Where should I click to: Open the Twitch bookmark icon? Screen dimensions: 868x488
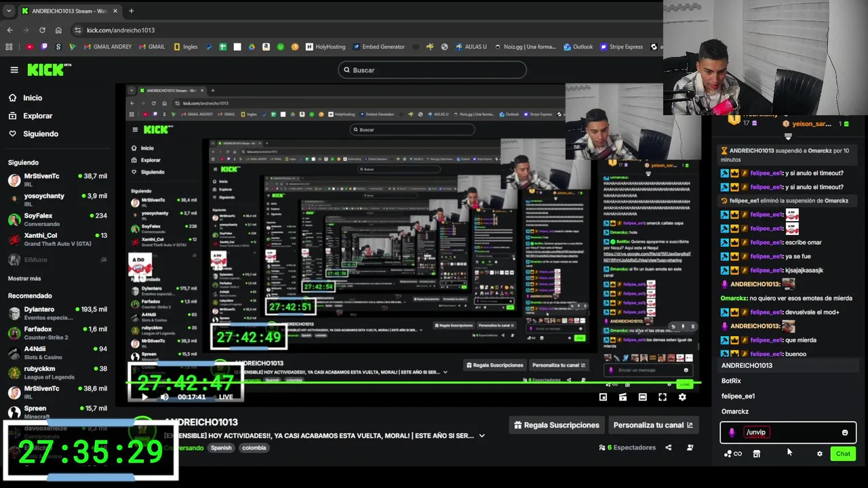(x=44, y=47)
